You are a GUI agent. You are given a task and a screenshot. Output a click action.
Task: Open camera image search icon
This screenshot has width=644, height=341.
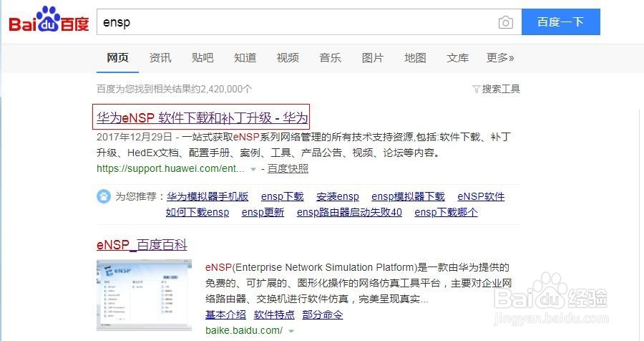[506, 22]
